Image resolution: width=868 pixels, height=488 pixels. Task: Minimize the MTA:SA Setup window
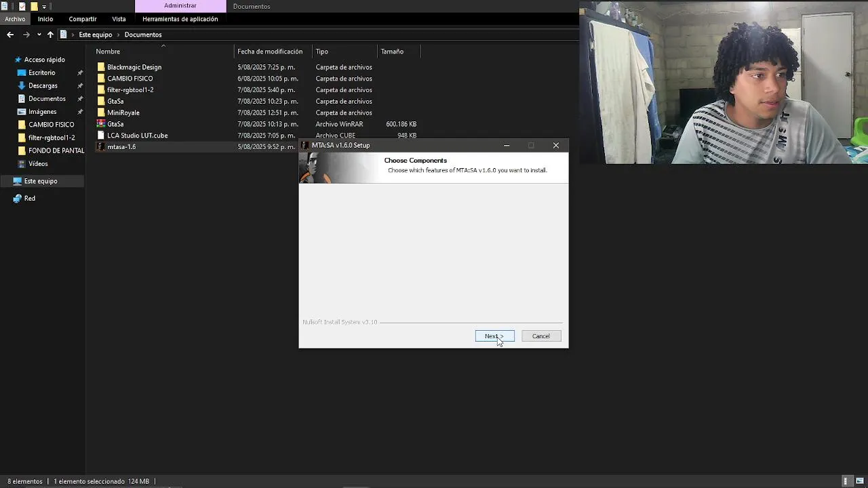pyautogui.click(x=506, y=145)
